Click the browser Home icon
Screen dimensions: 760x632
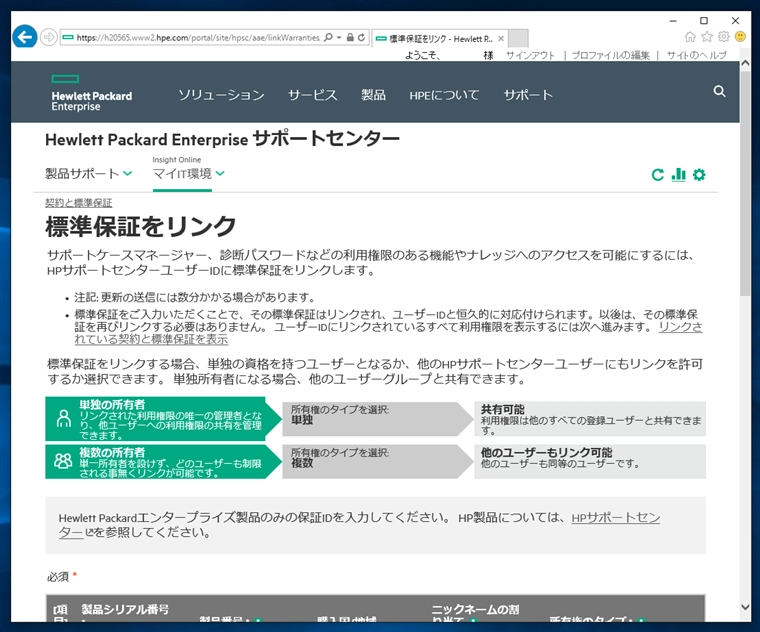tap(690, 37)
